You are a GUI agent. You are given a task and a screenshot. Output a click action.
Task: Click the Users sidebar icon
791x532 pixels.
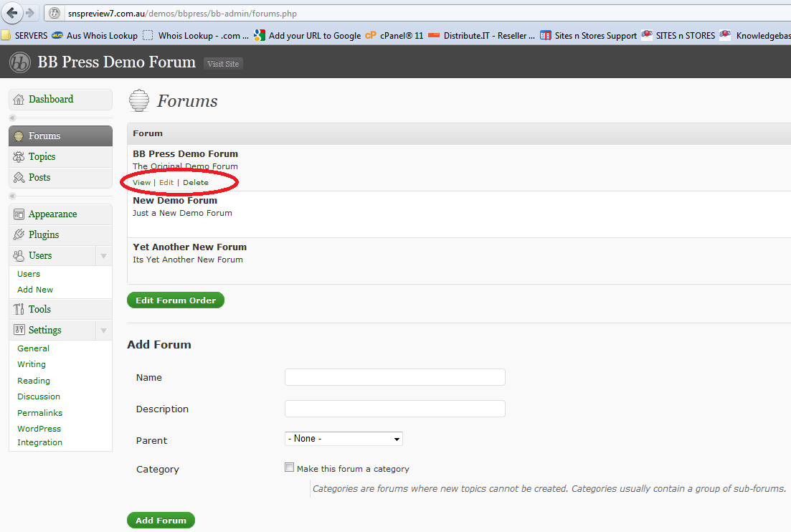coord(19,256)
